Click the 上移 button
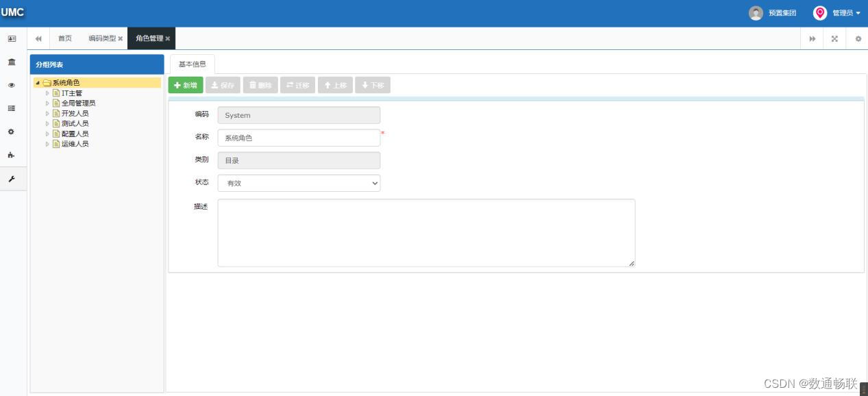The image size is (868, 396). (x=336, y=86)
